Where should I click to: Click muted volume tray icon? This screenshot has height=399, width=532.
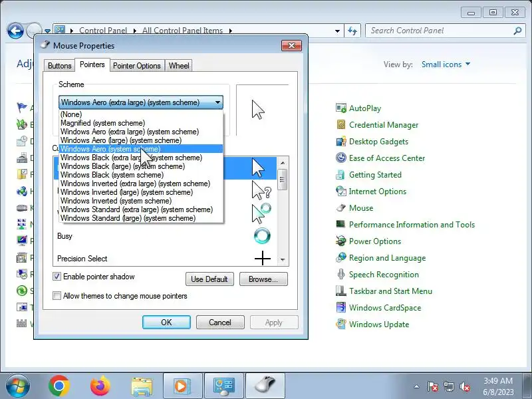tap(464, 386)
